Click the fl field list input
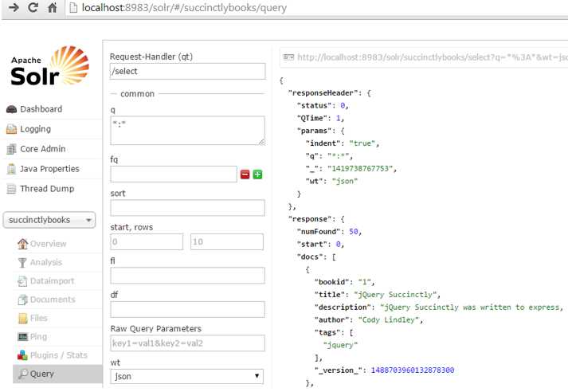568x392 pixels. (188, 276)
